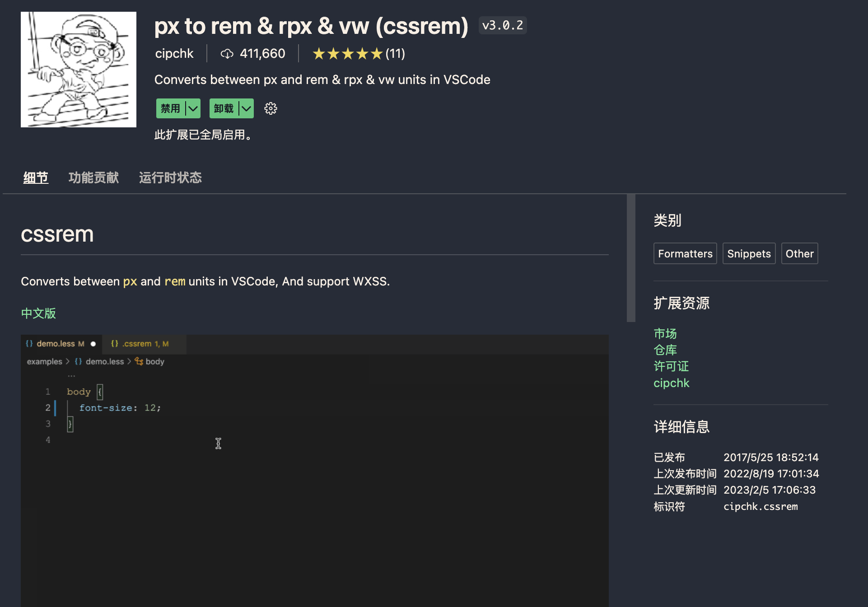Viewport: 868px width, 607px height.
Task: Click the cipchk publisher name in header
Action: tap(174, 54)
